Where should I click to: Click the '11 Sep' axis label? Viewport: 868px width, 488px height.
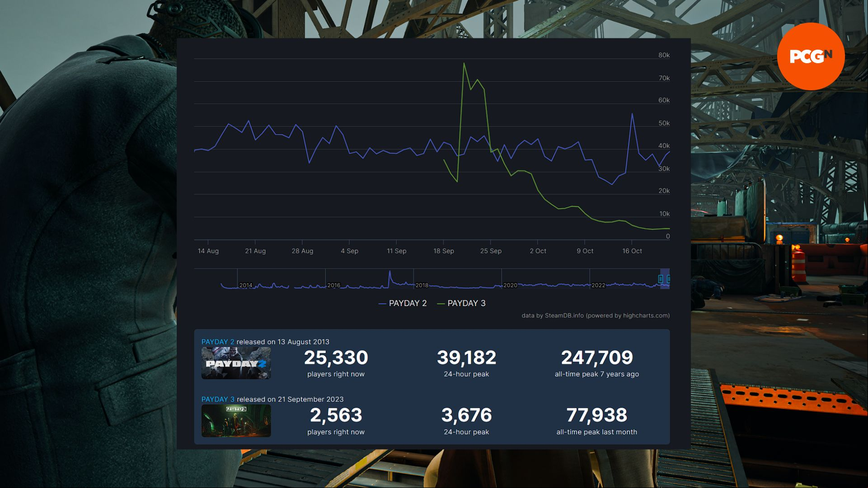(396, 251)
